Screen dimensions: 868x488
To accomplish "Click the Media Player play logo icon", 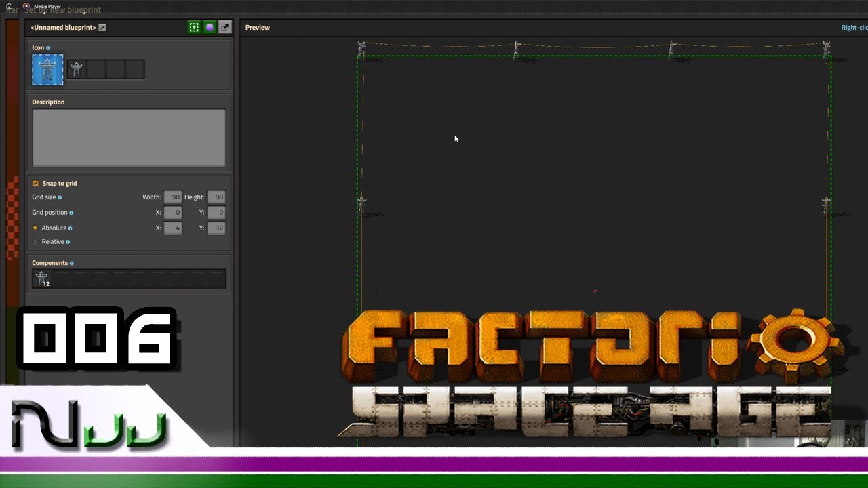I will (x=26, y=6).
